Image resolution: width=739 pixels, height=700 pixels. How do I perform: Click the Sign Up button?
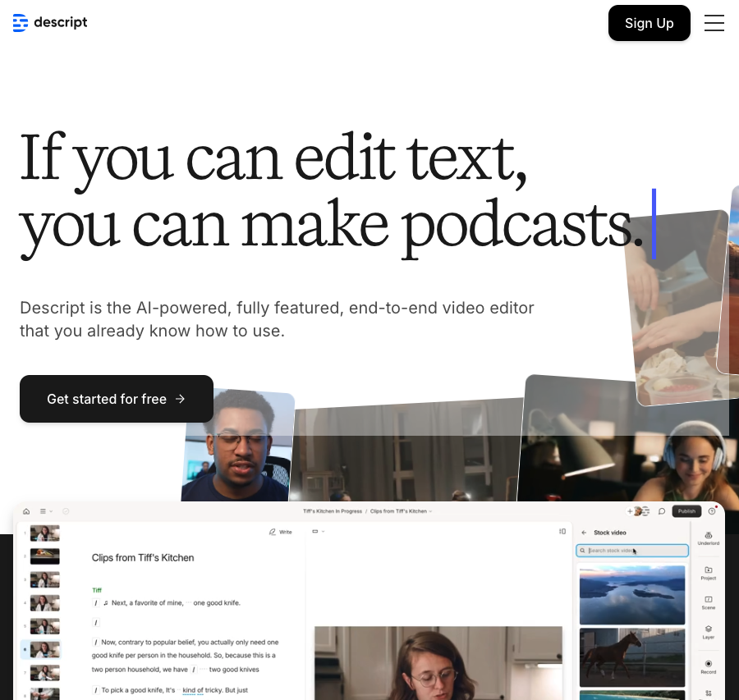click(649, 23)
